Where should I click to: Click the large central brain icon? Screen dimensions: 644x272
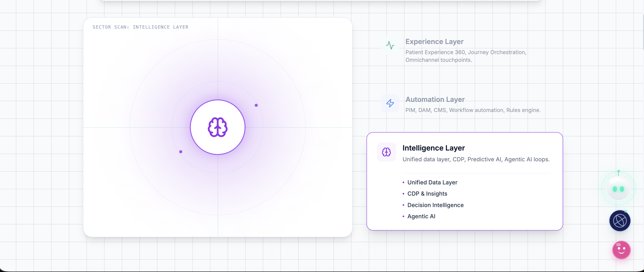coord(217,127)
